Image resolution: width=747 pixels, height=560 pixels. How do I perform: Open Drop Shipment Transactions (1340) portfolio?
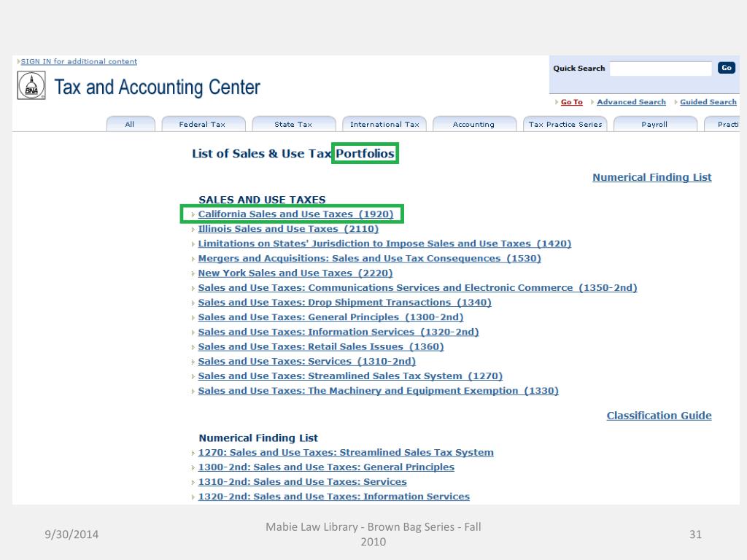point(344,303)
